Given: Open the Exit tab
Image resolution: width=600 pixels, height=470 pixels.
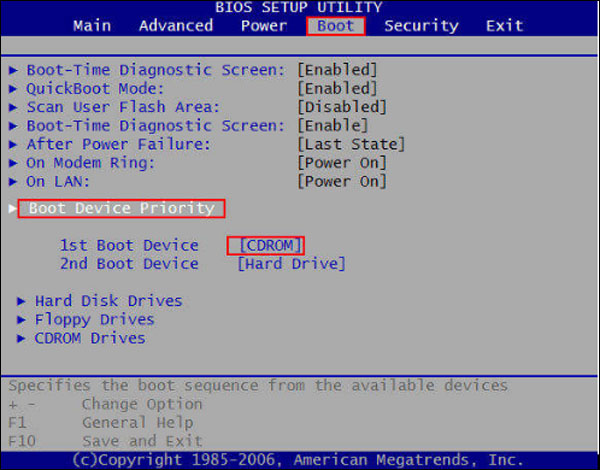Looking at the screenshot, I should 504,25.
